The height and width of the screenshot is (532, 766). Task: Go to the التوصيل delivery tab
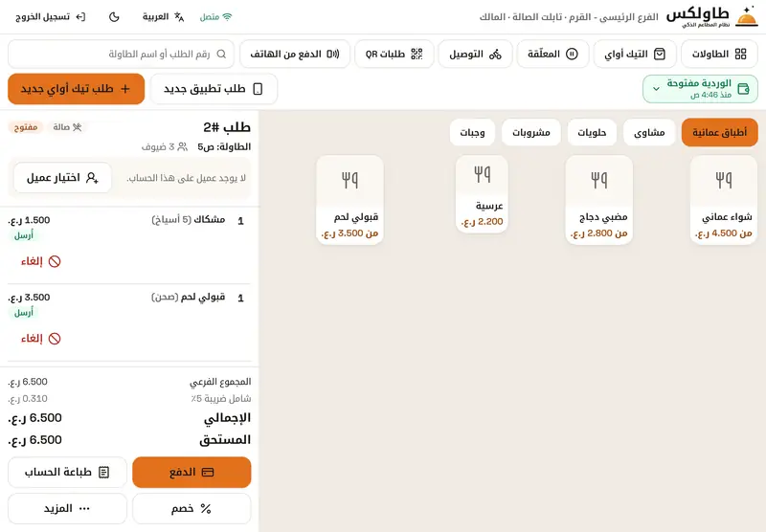point(475,54)
